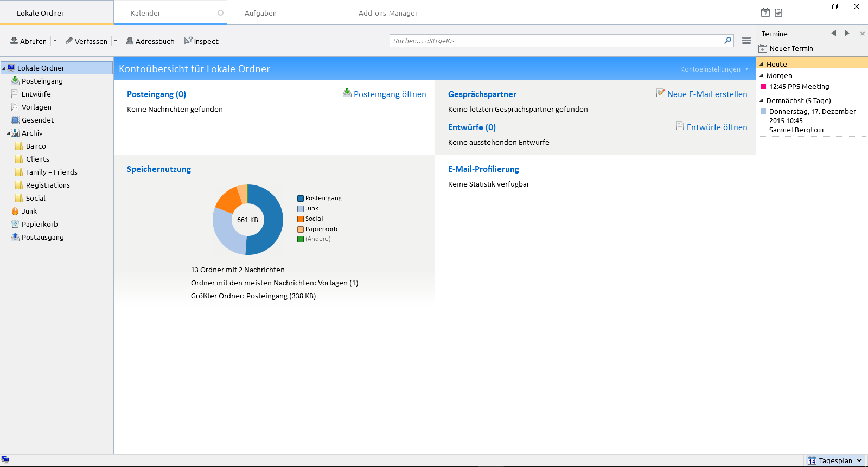Image resolution: width=868 pixels, height=467 pixels.
Task: Collapse the Heute section
Action: click(x=761, y=64)
